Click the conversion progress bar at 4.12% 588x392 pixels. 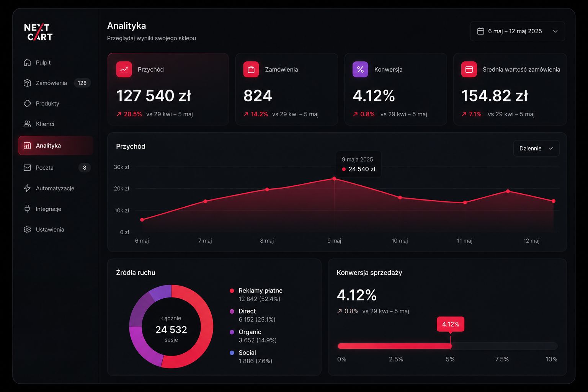448,346
